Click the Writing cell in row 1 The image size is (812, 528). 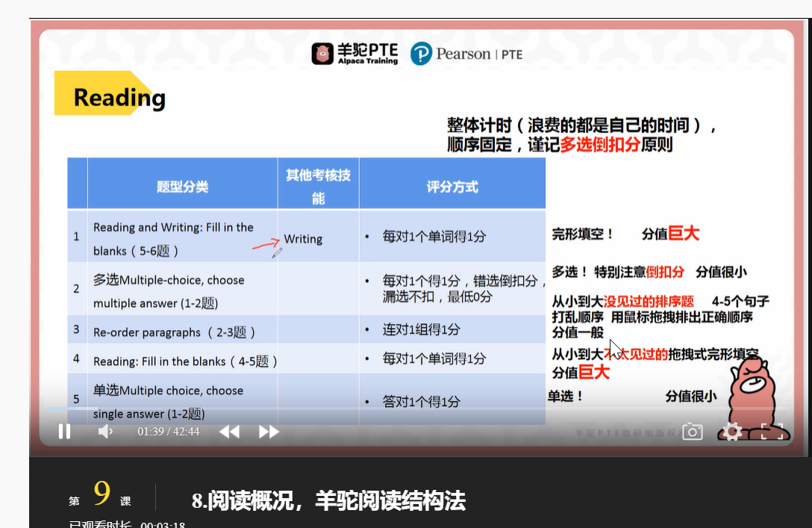click(303, 239)
